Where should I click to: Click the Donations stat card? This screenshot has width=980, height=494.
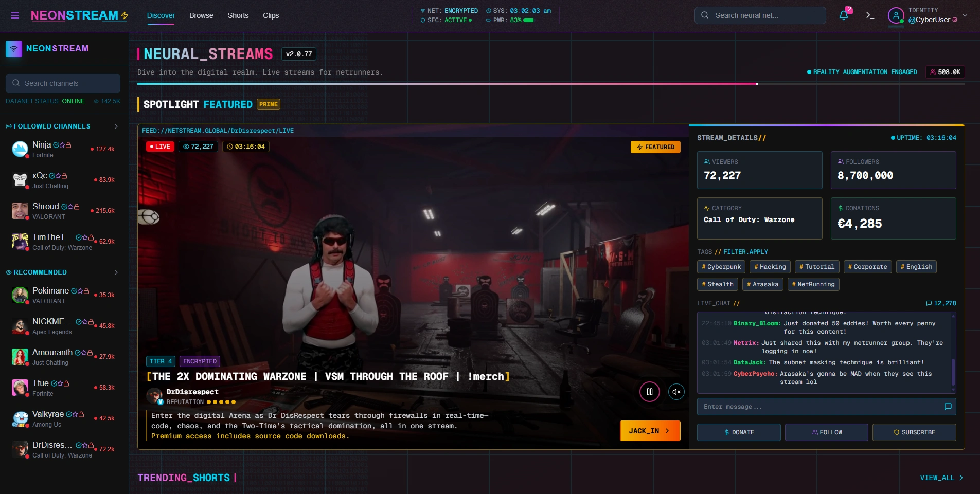pos(894,218)
